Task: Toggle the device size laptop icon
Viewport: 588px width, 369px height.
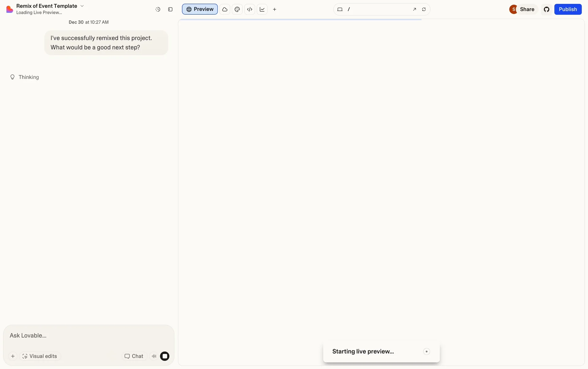Action: (x=340, y=9)
